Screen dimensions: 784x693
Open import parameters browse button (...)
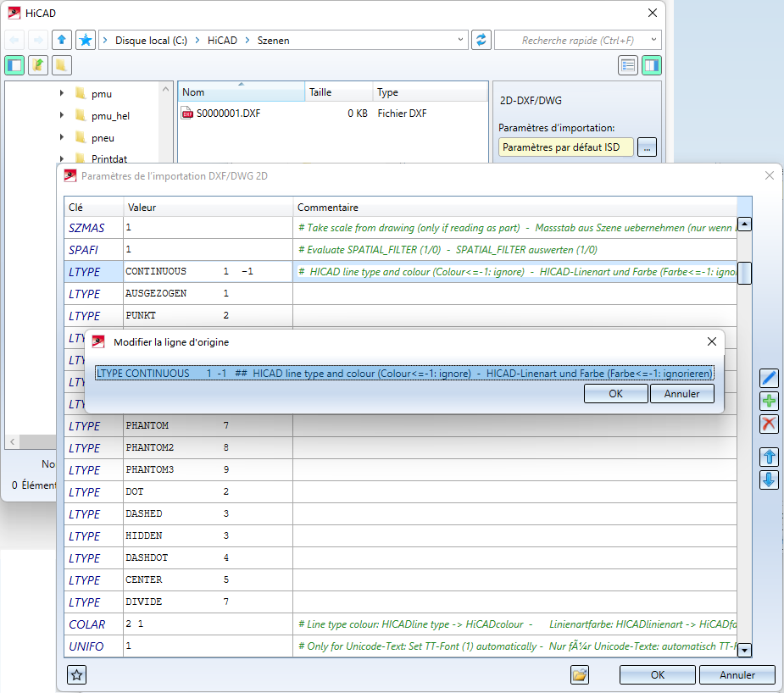647,147
